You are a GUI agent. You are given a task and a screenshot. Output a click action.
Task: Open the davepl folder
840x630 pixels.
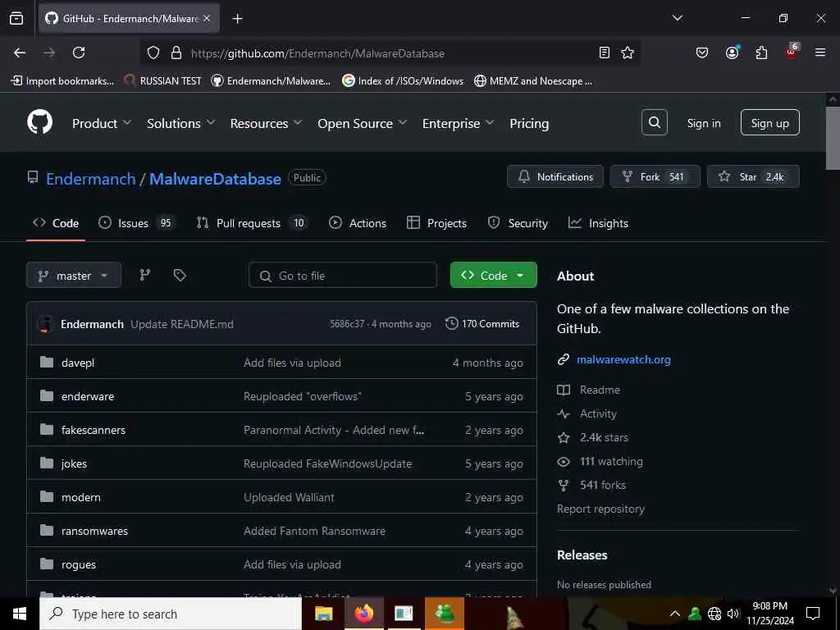tap(78, 363)
